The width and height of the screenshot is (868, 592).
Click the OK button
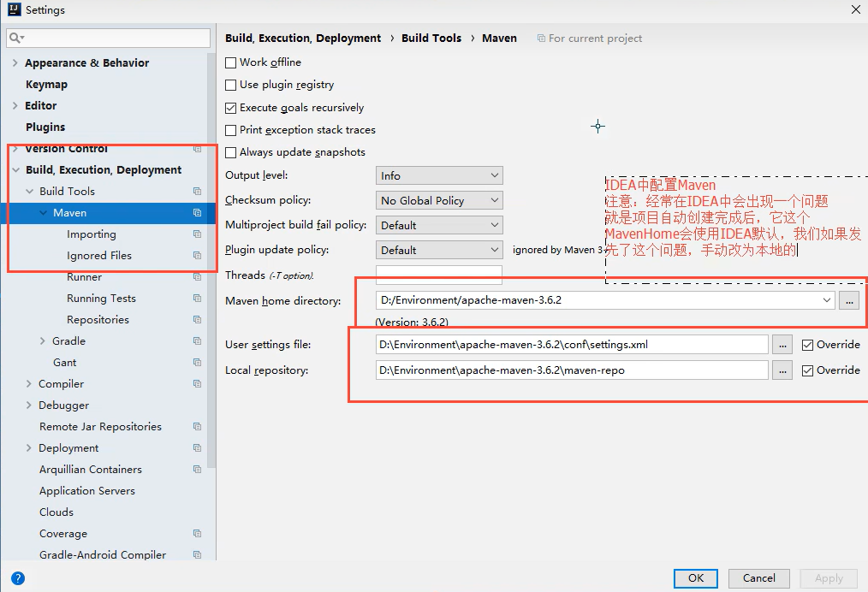(696, 578)
